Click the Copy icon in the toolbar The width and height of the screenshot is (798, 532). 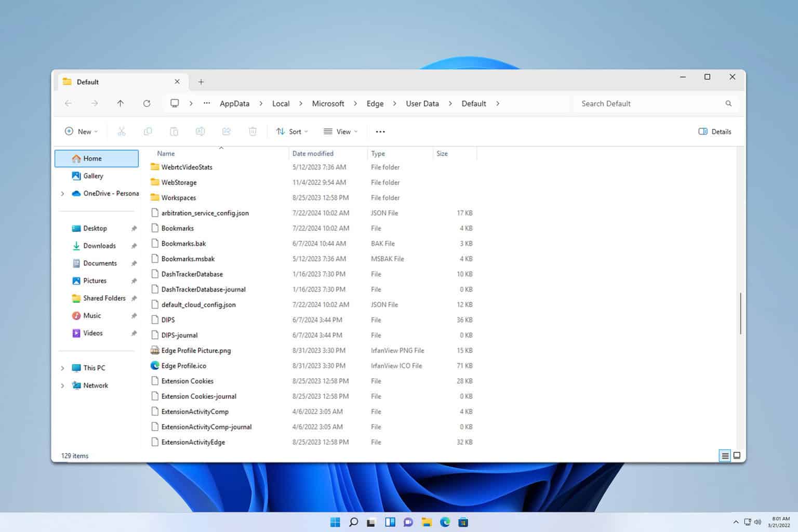[148, 131]
